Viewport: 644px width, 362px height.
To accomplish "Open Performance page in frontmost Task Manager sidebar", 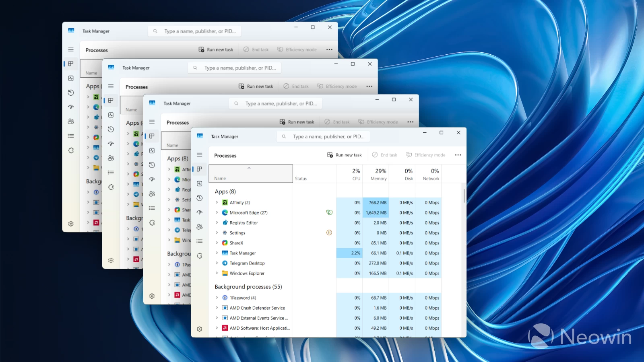I will (x=200, y=183).
